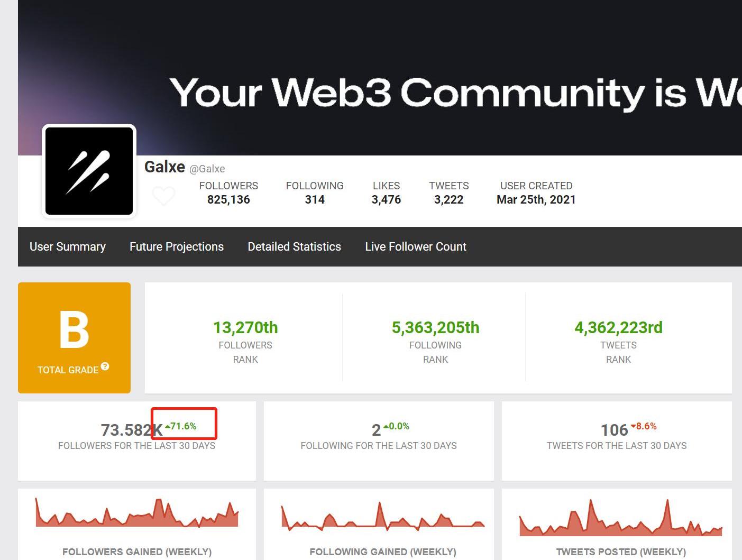Click the likes count 3,476
This screenshot has width=742, height=560.
(386, 199)
